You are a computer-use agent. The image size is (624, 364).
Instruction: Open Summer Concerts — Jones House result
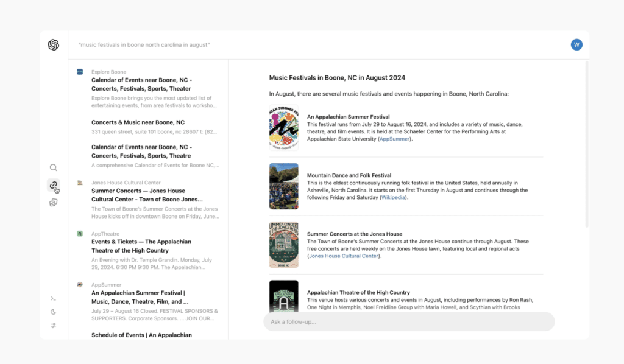[x=147, y=195]
